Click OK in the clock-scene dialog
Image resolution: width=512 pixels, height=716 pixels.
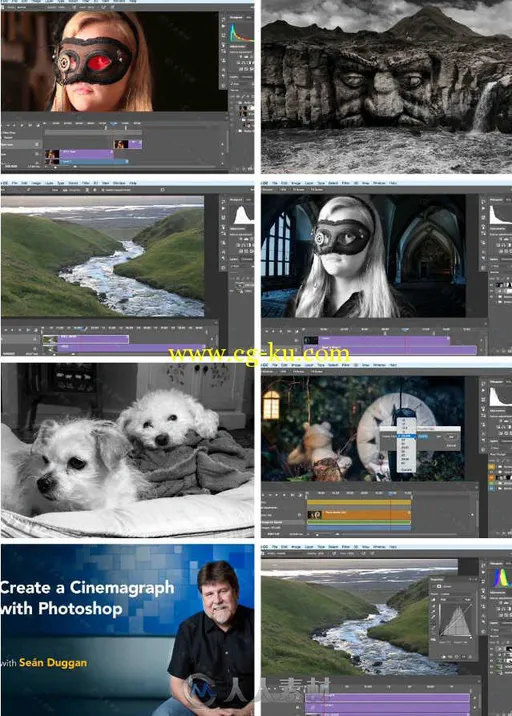(x=451, y=437)
